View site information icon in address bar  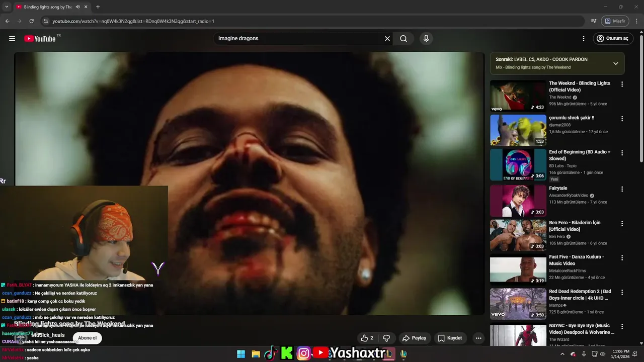46,21
